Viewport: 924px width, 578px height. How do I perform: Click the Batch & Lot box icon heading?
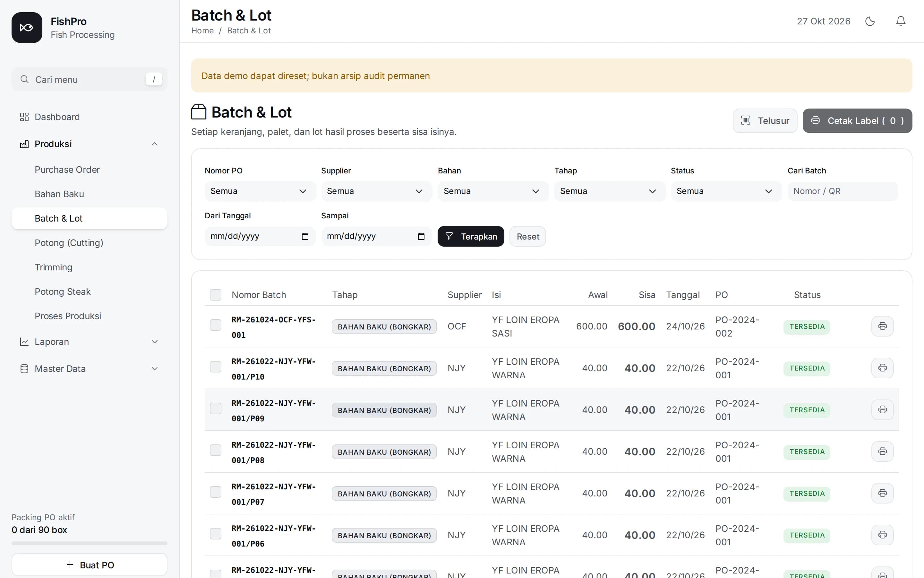pyautogui.click(x=199, y=112)
